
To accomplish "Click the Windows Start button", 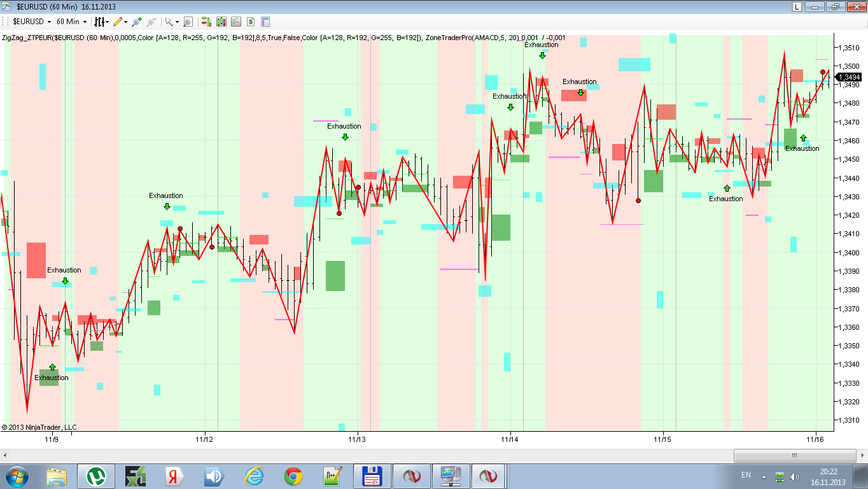I will pyautogui.click(x=17, y=476).
